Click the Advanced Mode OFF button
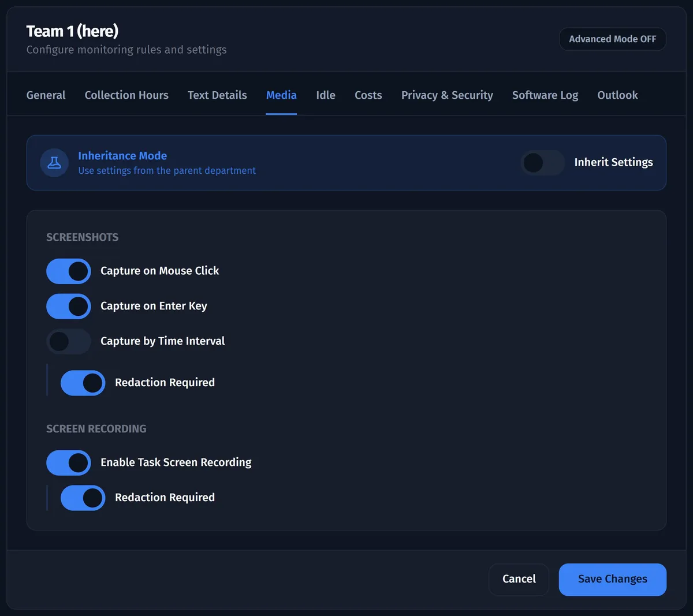Screen dimensions: 693x616 click(612, 39)
